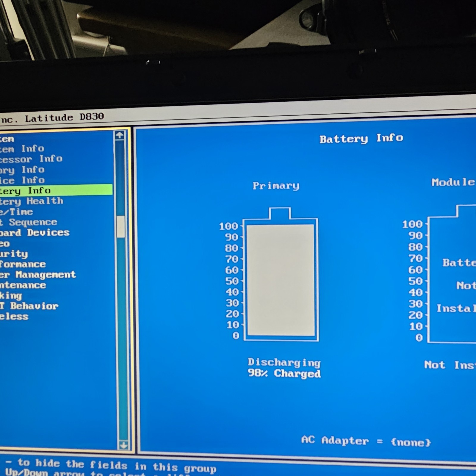The image size is (476, 476).
Task: Click the '98% Charged' text
Action: (284, 373)
